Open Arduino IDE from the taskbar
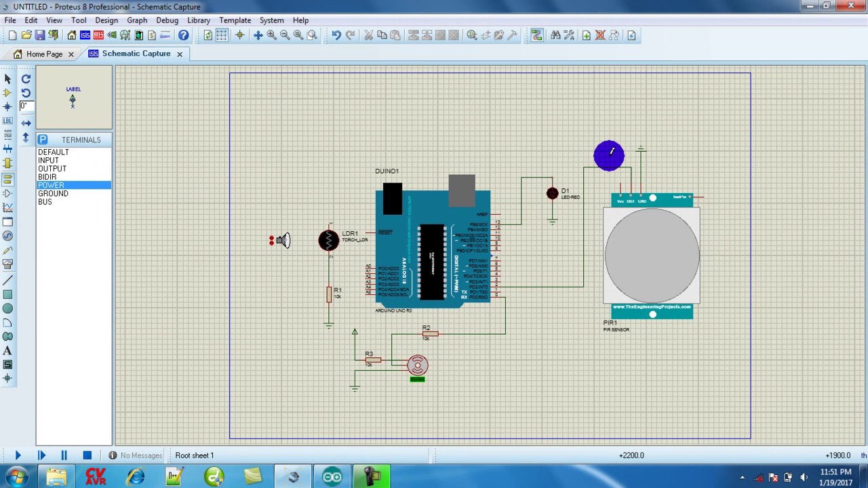Image resolution: width=868 pixels, height=488 pixels. pos(332,476)
